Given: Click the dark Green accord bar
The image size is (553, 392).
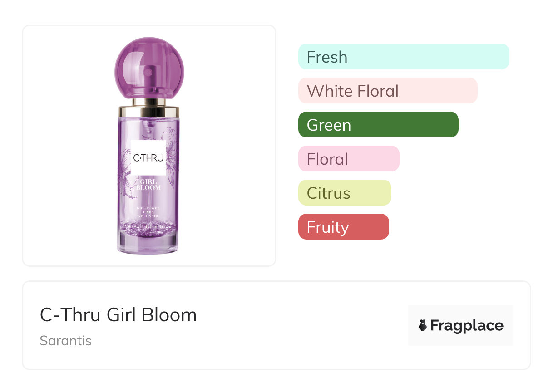Looking at the screenshot, I should [378, 125].
